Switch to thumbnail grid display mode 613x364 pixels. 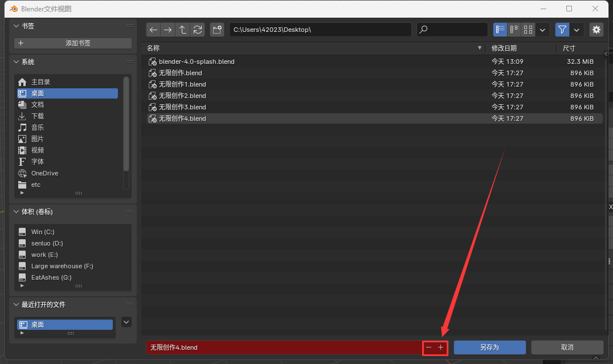point(528,30)
